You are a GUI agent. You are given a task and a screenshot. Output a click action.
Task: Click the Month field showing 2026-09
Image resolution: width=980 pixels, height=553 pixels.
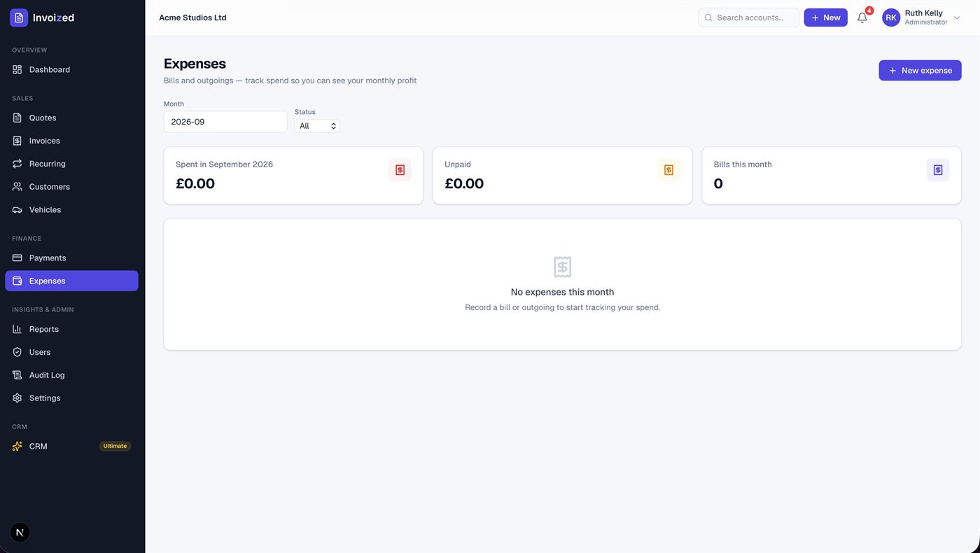point(225,122)
